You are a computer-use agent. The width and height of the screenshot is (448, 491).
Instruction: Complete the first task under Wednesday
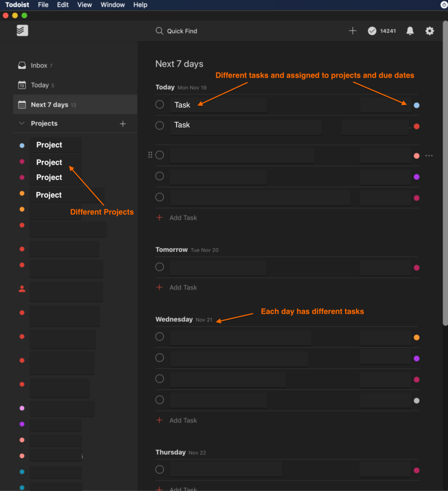pyautogui.click(x=159, y=337)
